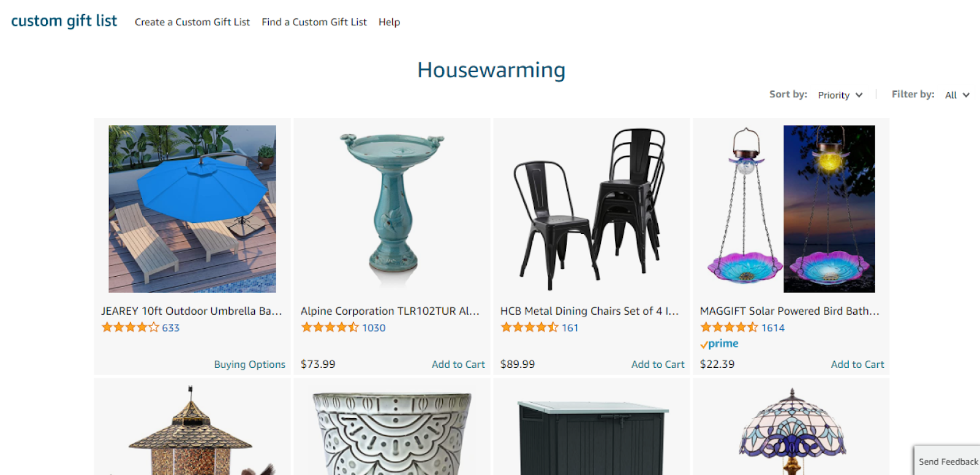
Task: Click the Send Feedback button
Action: click(x=948, y=461)
